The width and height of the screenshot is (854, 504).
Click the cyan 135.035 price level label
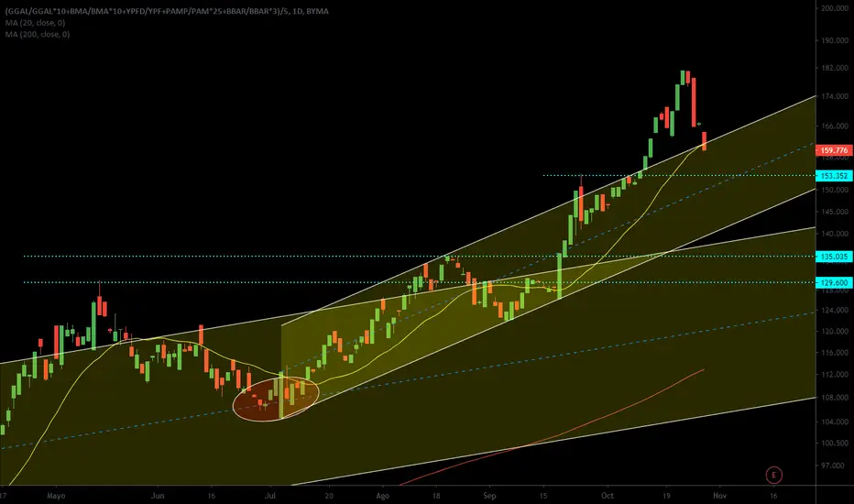click(834, 256)
